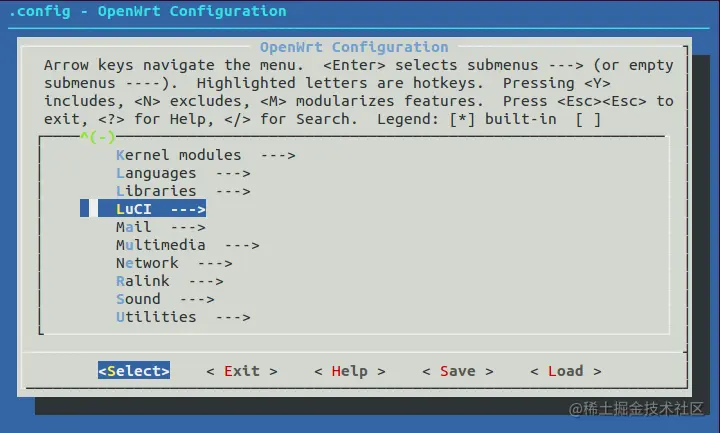Image resolution: width=720 pixels, height=433 pixels.
Task: Click the arrow after Kernel modules
Action: [278, 156]
